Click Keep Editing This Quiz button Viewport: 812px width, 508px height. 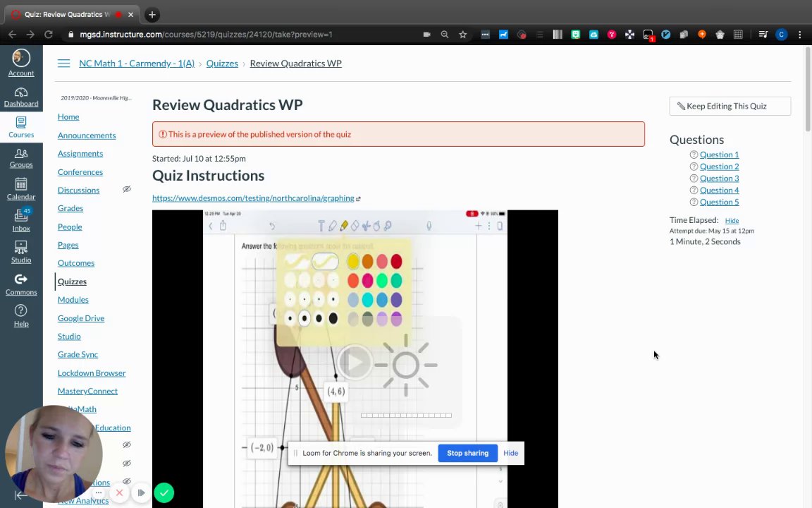730,106
